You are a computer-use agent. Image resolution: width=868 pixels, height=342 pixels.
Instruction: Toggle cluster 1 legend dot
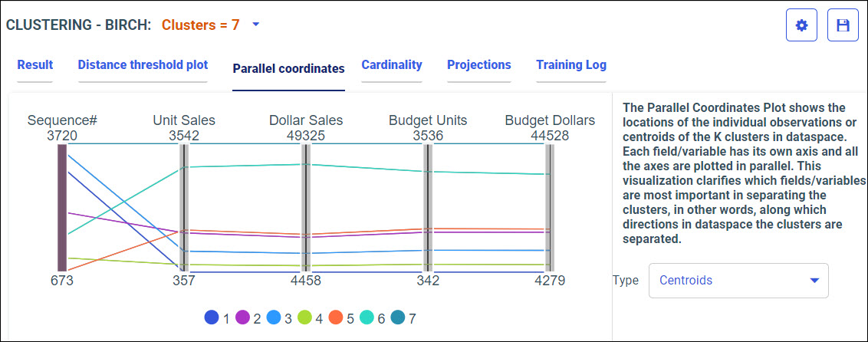coord(212,317)
